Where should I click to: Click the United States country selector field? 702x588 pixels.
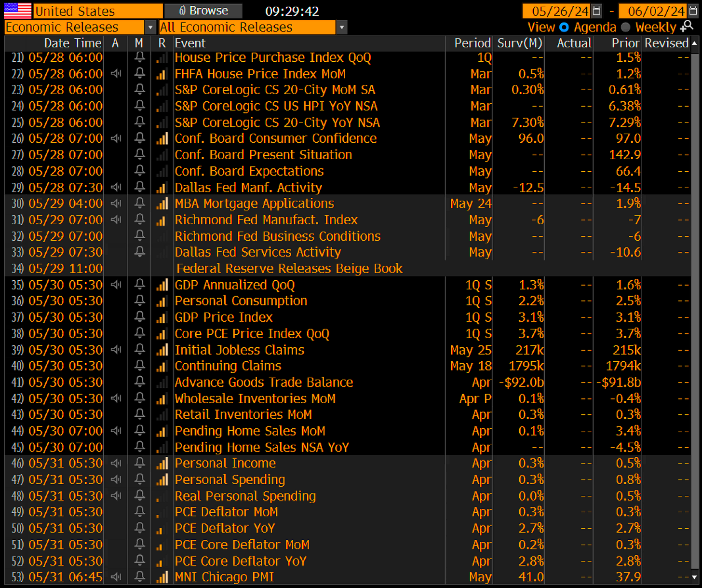click(x=98, y=11)
